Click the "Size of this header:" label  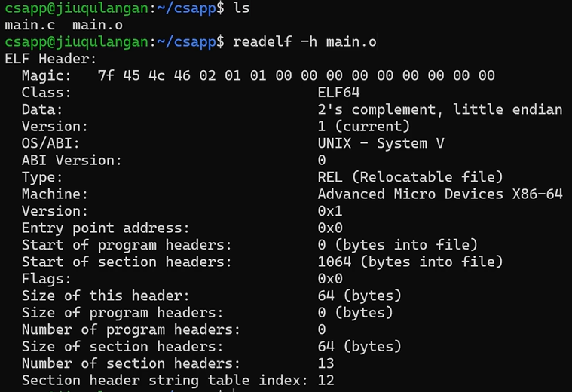(106, 296)
